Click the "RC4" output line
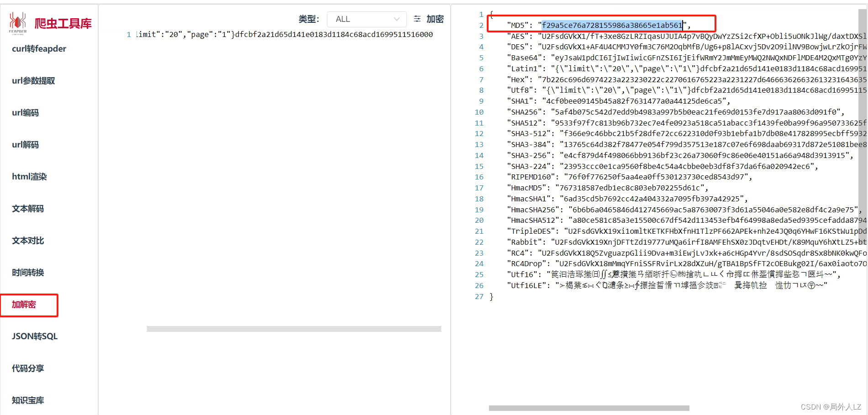 pos(686,253)
